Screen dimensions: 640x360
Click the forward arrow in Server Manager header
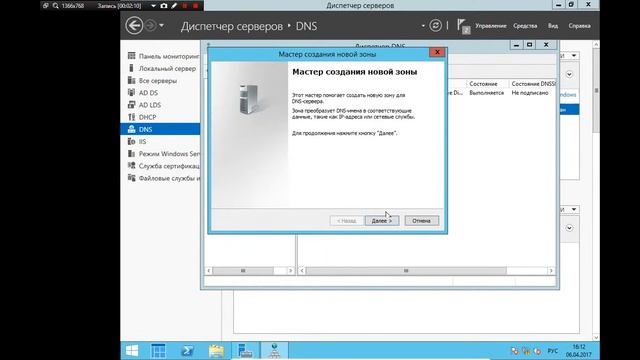click(x=151, y=26)
